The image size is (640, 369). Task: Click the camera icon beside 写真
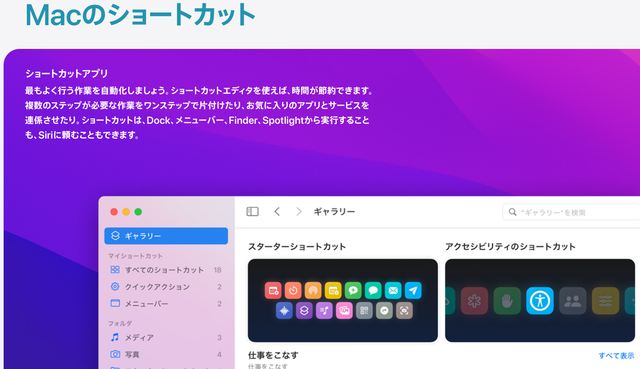point(115,354)
